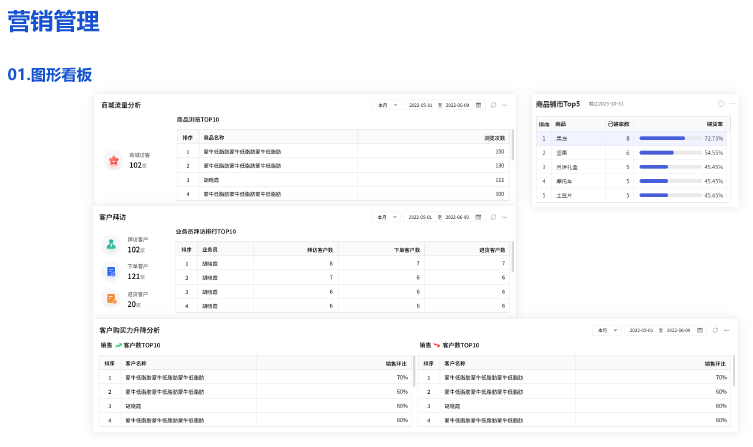Click the green 拜访客户 person icon
The width and height of the screenshot is (753, 447).
point(111,244)
